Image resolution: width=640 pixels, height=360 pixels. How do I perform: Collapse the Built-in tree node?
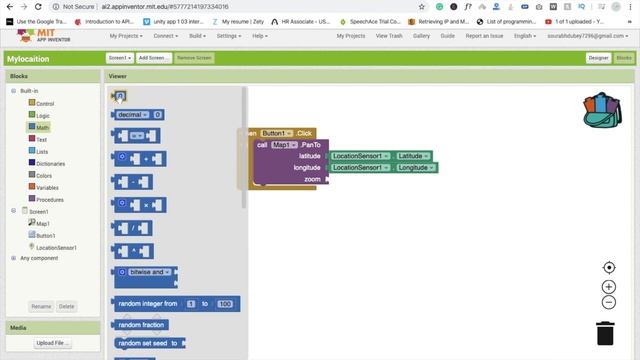13,91
